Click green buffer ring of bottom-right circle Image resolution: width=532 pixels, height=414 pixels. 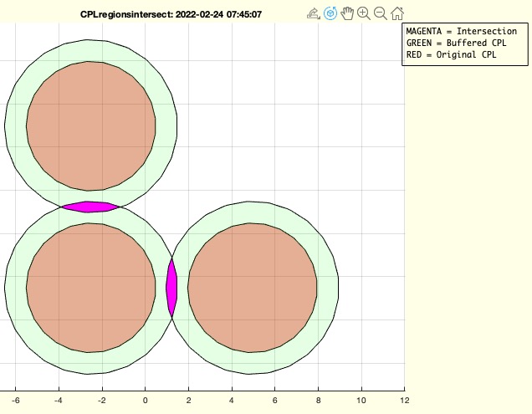coord(328,288)
